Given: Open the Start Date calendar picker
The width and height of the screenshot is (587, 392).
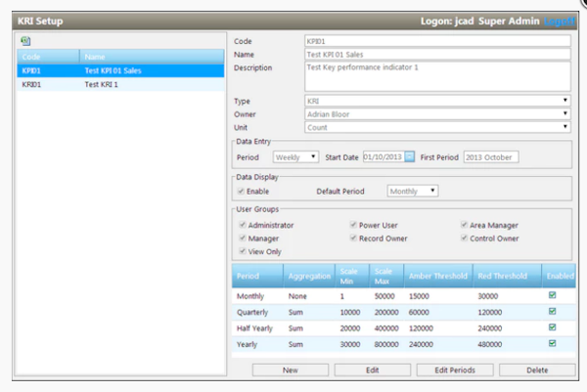Looking at the screenshot, I should (x=410, y=156).
